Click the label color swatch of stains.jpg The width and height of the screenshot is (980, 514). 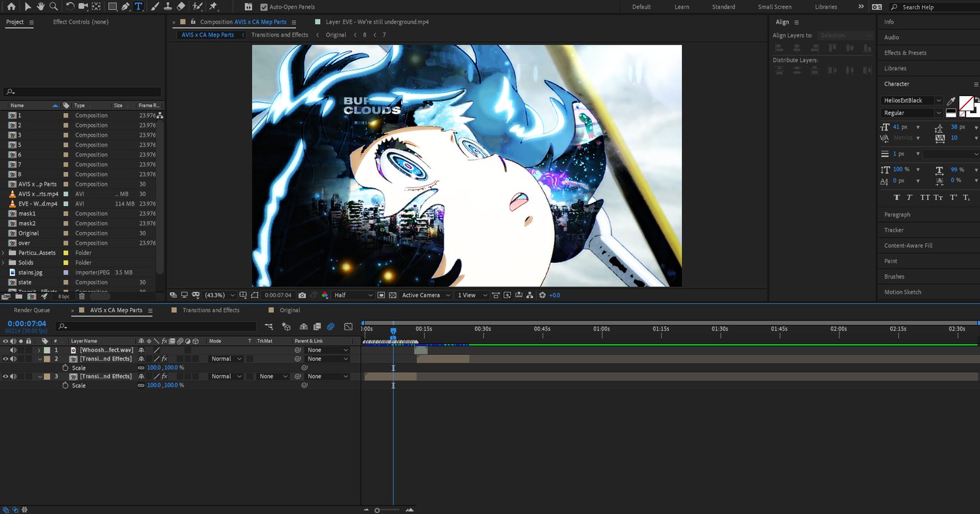[66, 273]
